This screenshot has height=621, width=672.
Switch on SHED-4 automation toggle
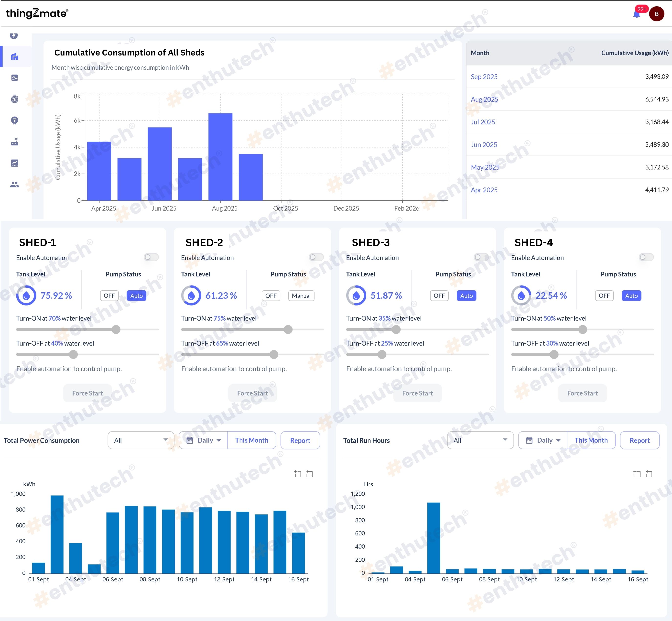(646, 257)
